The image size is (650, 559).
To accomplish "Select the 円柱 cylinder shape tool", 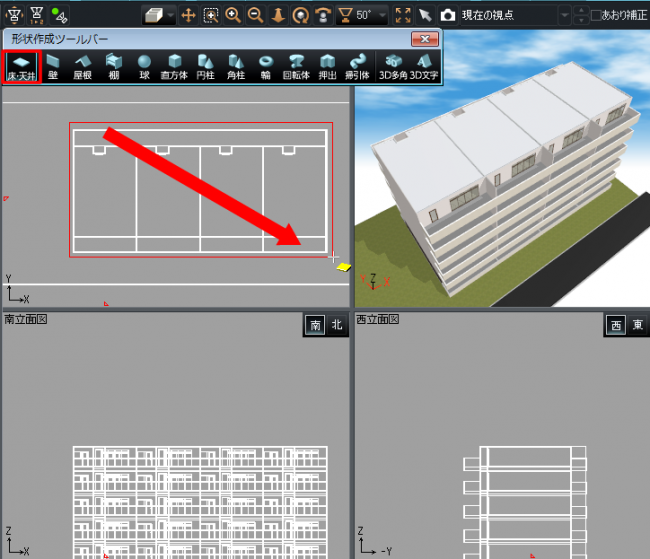I will point(205,67).
